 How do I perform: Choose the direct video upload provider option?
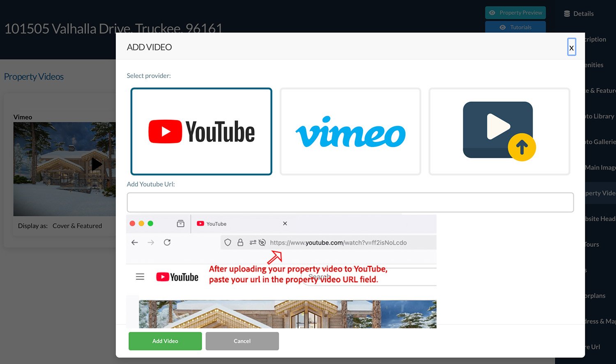[x=499, y=131]
